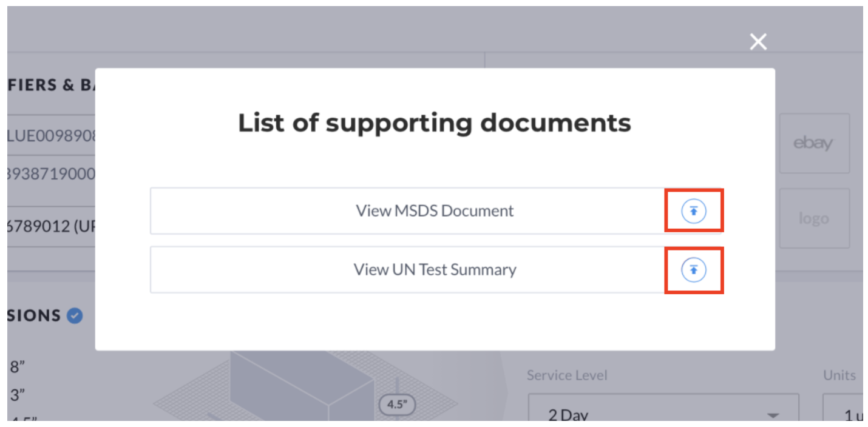
Task: Click the 8" dimension value
Action: tap(18, 367)
